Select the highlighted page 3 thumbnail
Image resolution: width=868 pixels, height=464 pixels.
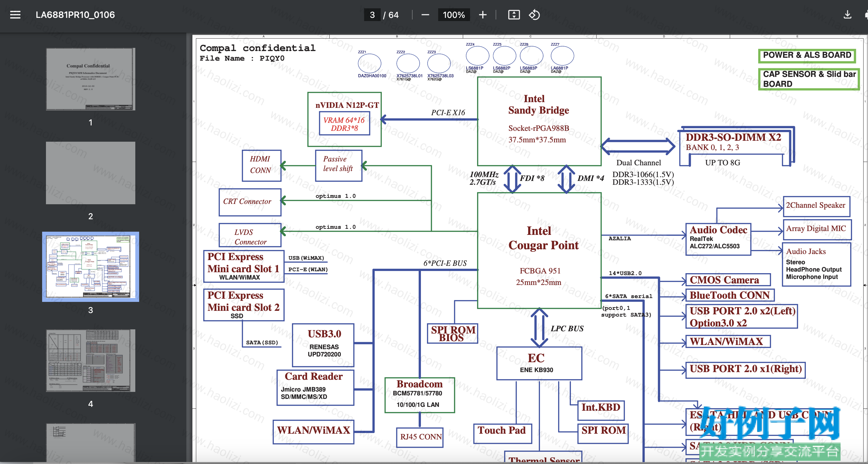pyautogui.click(x=90, y=266)
